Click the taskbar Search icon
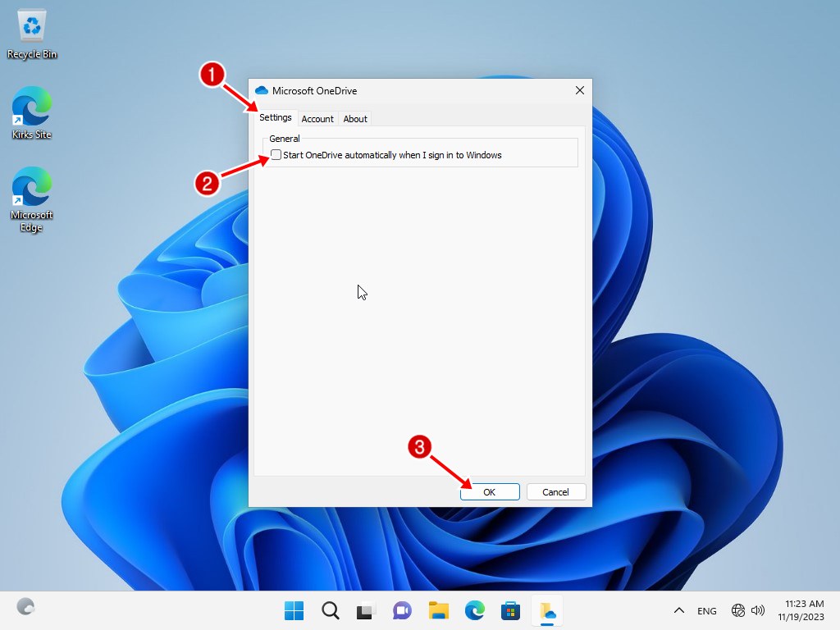The image size is (840, 630). (330, 610)
